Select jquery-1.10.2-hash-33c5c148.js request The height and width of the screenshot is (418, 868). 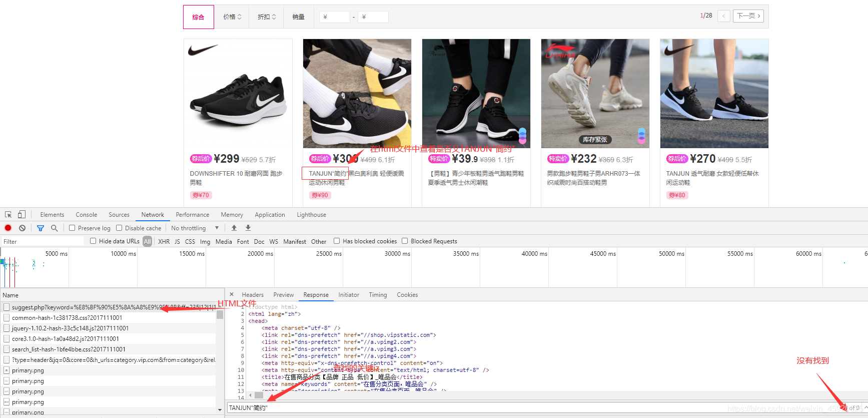[x=109, y=328]
